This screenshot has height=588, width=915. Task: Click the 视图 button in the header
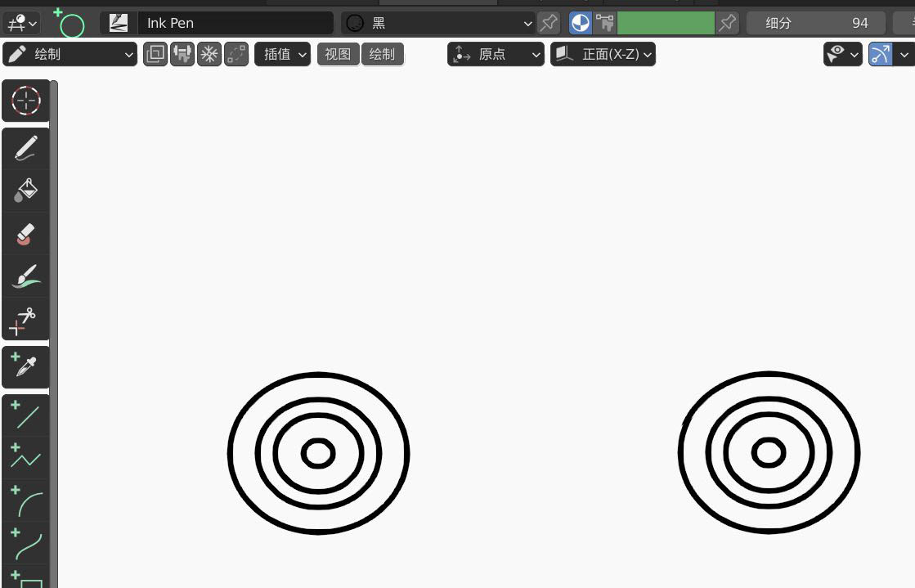(338, 54)
